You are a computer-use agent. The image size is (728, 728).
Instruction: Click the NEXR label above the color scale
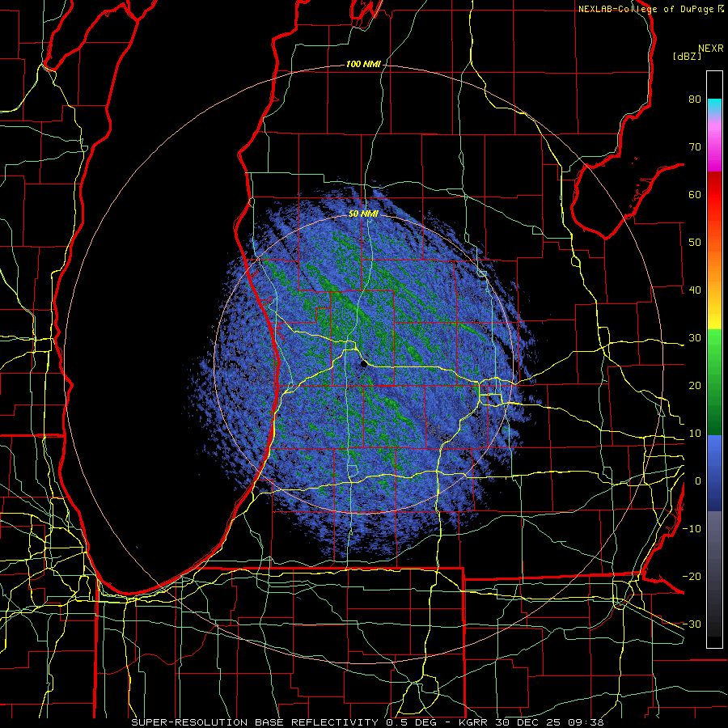[710, 49]
